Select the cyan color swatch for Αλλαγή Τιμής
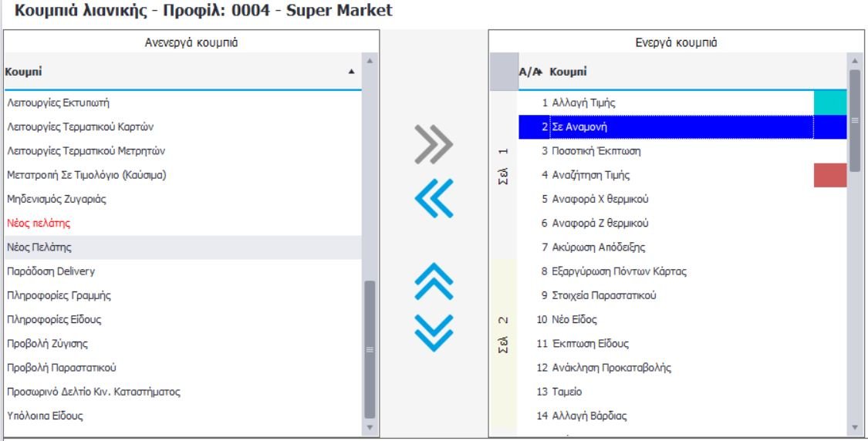The height and width of the screenshot is (441, 868). (x=829, y=103)
